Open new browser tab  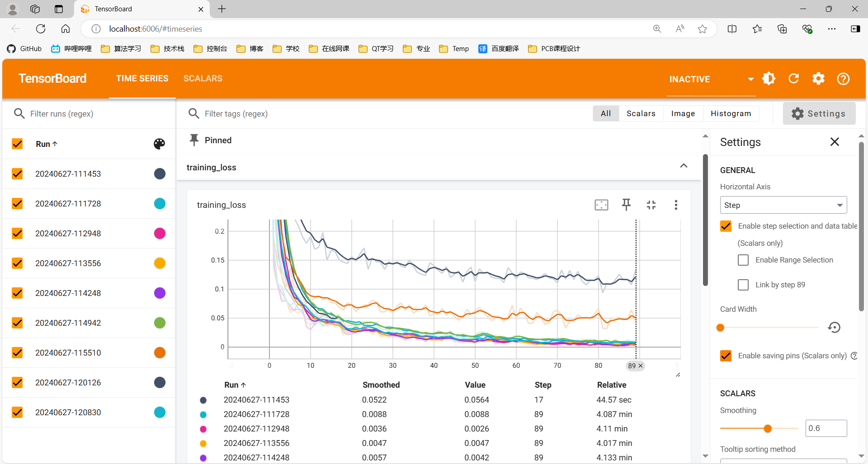222,9
